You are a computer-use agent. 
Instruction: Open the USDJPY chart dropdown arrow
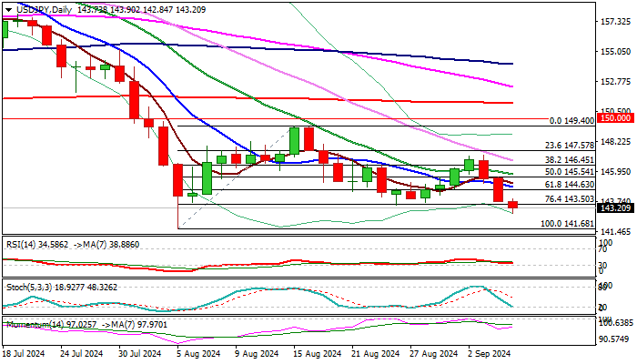tap(8, 10)
